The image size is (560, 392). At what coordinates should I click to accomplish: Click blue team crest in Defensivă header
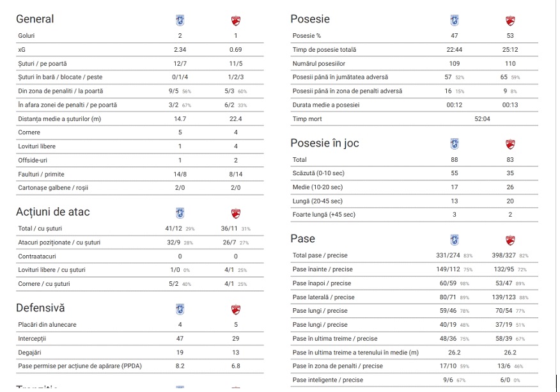coord(180,310)
